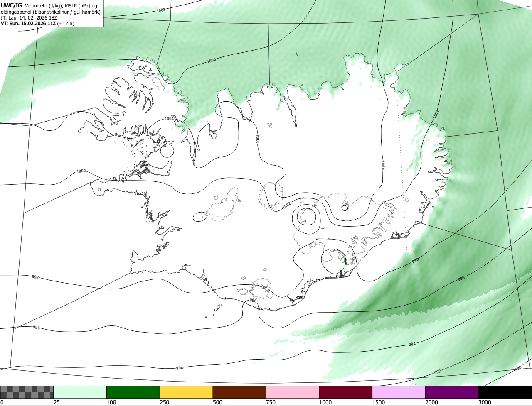Click the "IT: Lau. 14. 02. 2026 18Z" line

click(30, 18)
